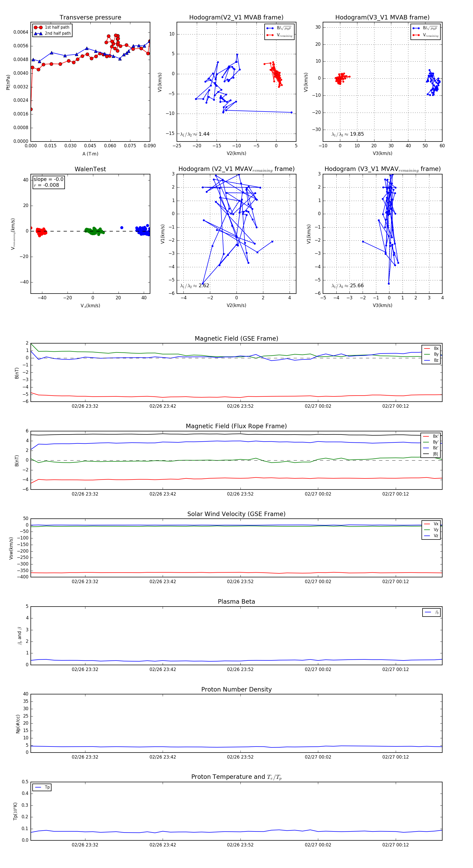
Task: Select the By' legend entry in Flux Rope panel
Action: tap(431, 442)
